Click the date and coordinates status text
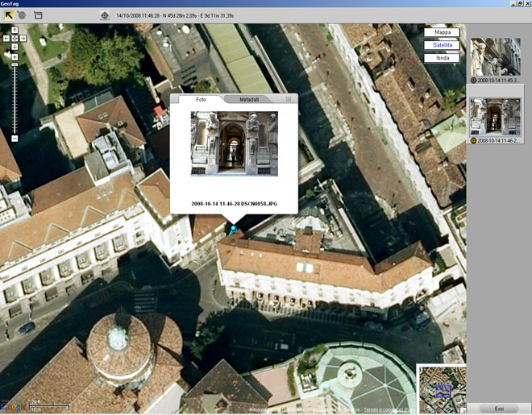The image size is (532, 415). pos(175,15)
